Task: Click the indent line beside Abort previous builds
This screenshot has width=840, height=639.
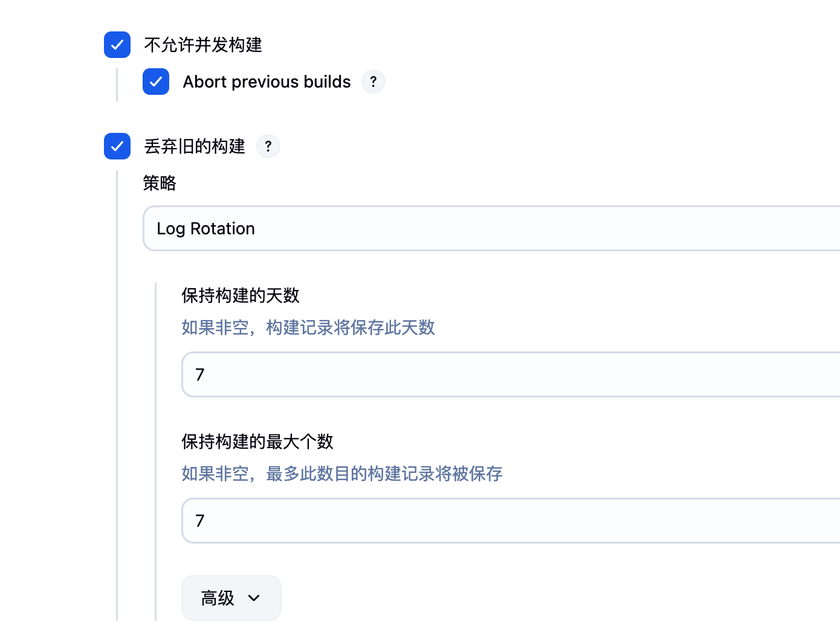Action: 117,85
